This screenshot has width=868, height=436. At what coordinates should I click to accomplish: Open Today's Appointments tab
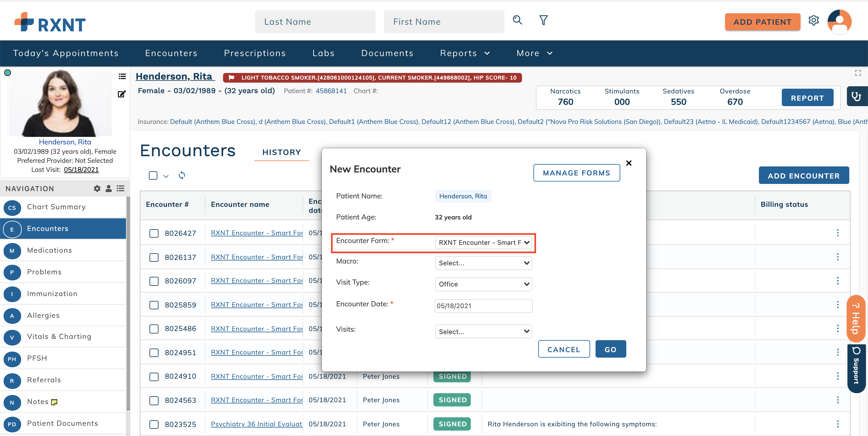[66, 53]
